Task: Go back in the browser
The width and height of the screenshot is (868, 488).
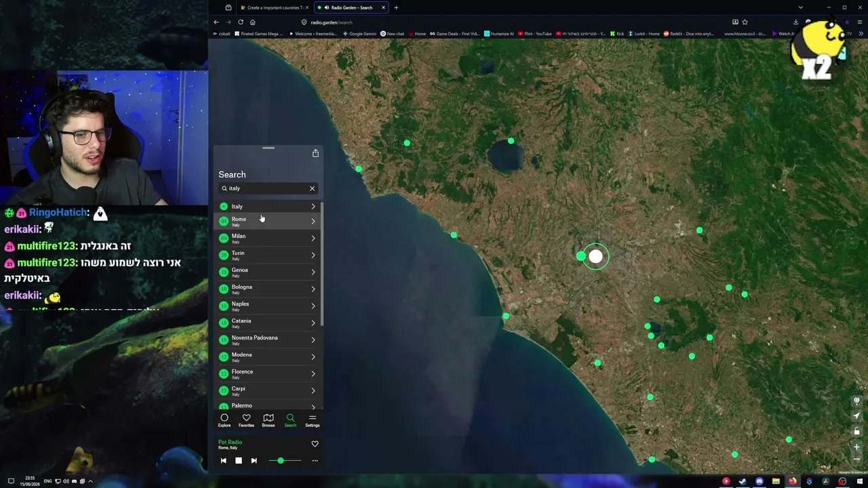Action: [x=216, y=22]
